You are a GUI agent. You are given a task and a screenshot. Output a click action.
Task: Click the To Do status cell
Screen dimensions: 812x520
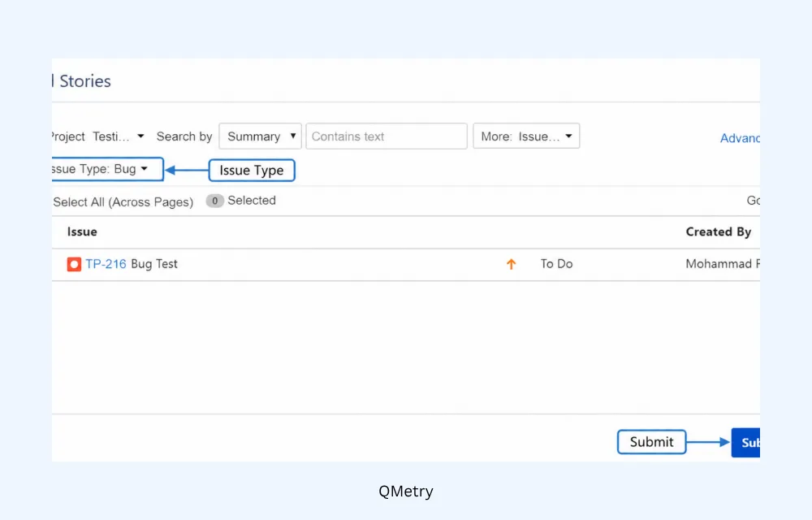[557, 263]
